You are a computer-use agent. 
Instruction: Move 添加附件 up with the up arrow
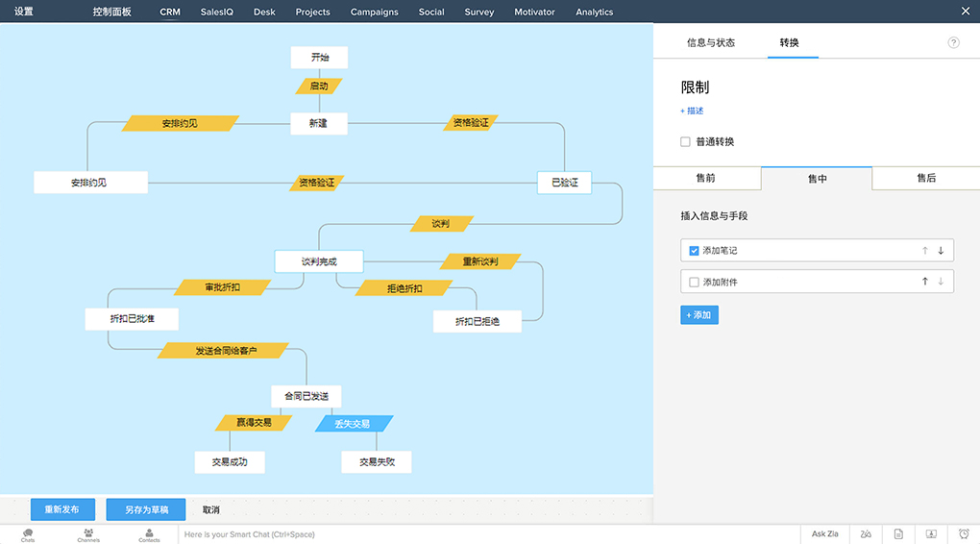925,282
